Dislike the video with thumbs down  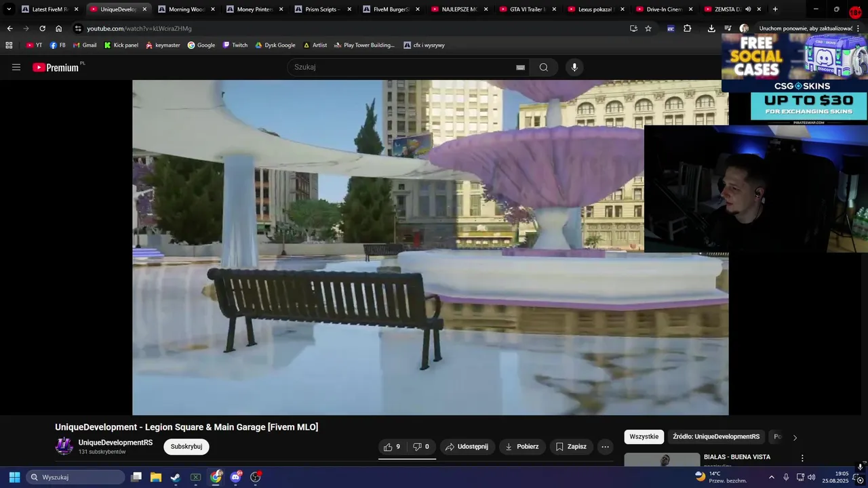[x=421, y=447]
